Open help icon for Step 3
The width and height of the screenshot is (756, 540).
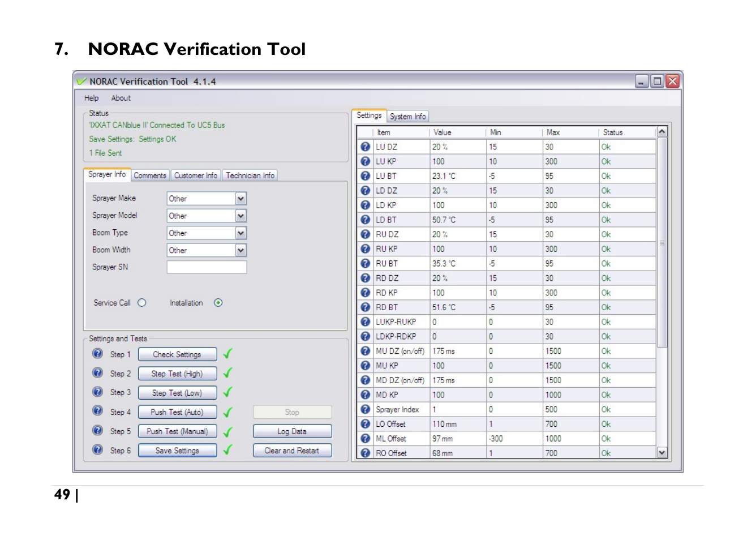pyautogui.click(x=98, y=392)
